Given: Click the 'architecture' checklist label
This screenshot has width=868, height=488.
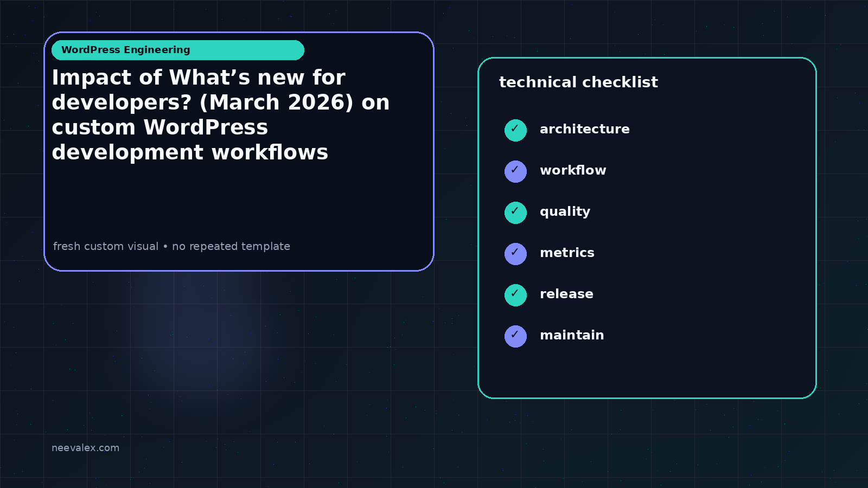Looking at the screenshot, I should 585,129.
